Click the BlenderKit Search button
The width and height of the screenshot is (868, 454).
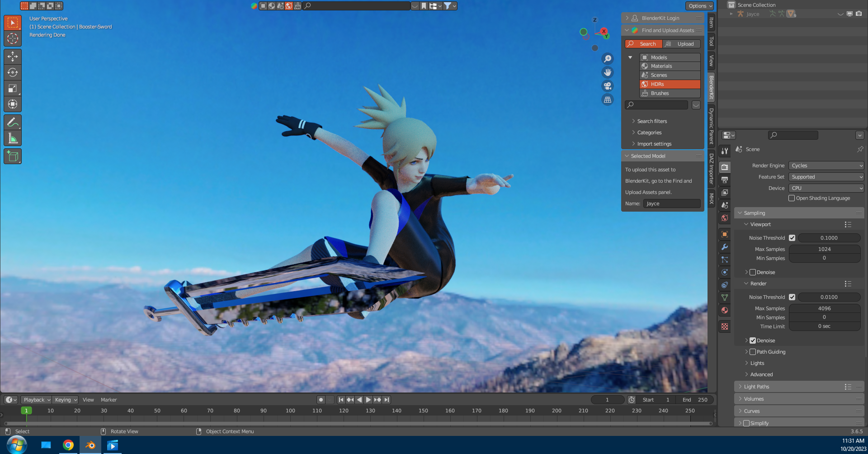[x=643, y=44]
